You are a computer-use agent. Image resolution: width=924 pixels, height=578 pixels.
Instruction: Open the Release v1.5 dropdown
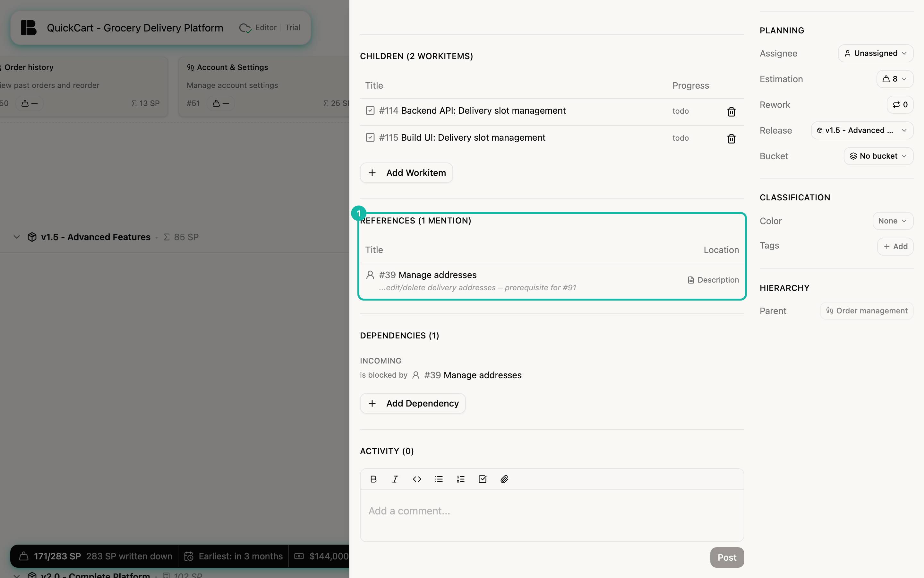click(862, 130)
